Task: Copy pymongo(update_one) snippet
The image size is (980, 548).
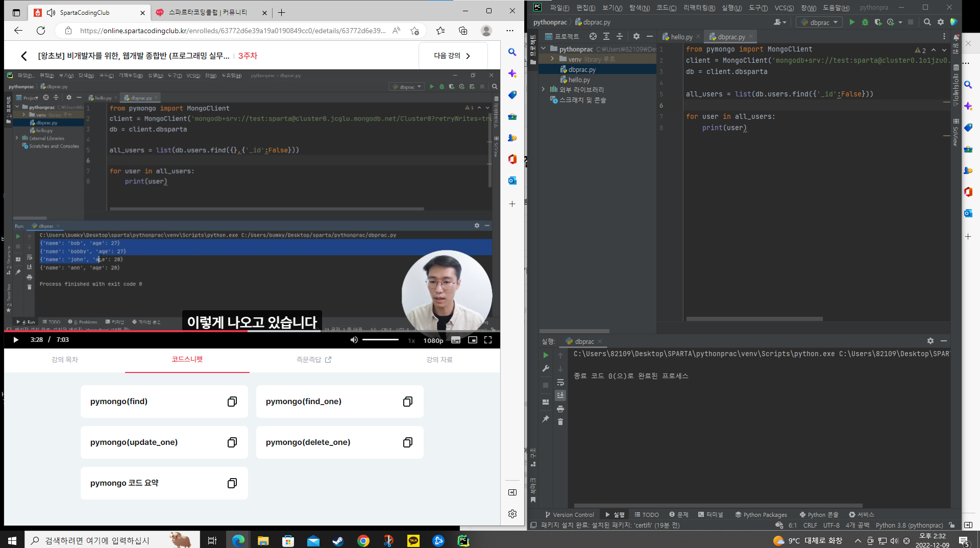Action: (x=232, y=442)
